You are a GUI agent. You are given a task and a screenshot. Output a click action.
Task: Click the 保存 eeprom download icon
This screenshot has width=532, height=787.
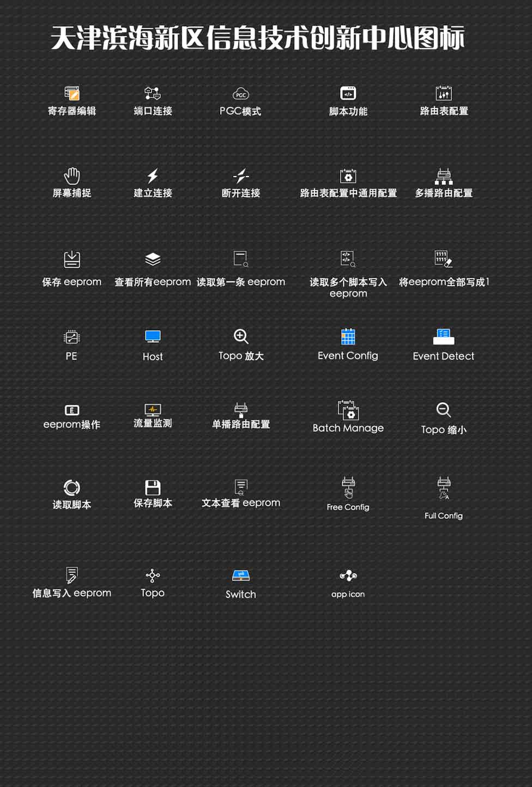coord(72,259)
